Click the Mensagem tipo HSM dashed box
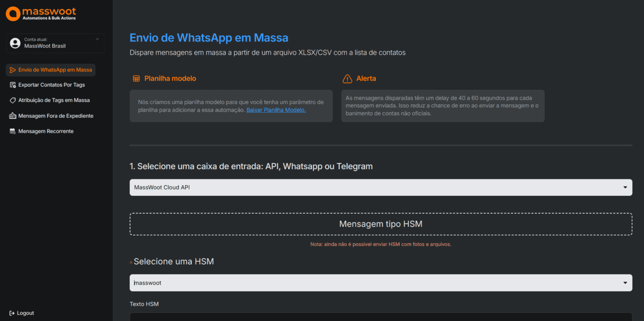 coord(380,224)
